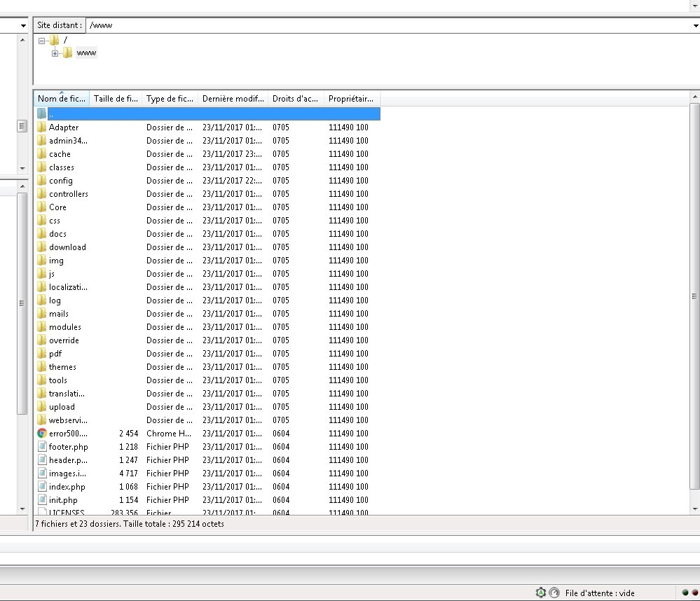700x601 pixels.
Task: Open the local site path dropdown arrow
Action: 23,26
